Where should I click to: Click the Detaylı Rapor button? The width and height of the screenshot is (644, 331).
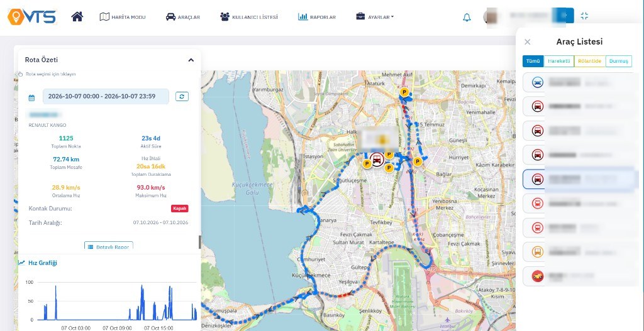[x=109, y=246]
